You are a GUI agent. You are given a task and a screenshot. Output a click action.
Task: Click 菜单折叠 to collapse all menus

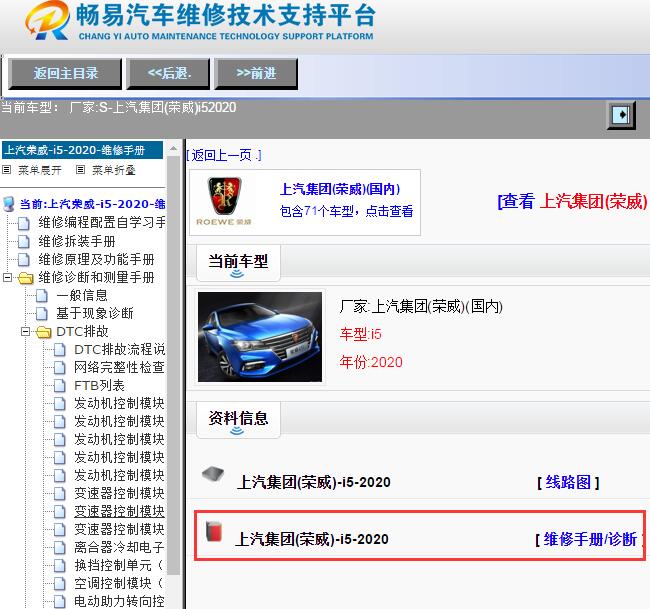click(x=114, y=170)
